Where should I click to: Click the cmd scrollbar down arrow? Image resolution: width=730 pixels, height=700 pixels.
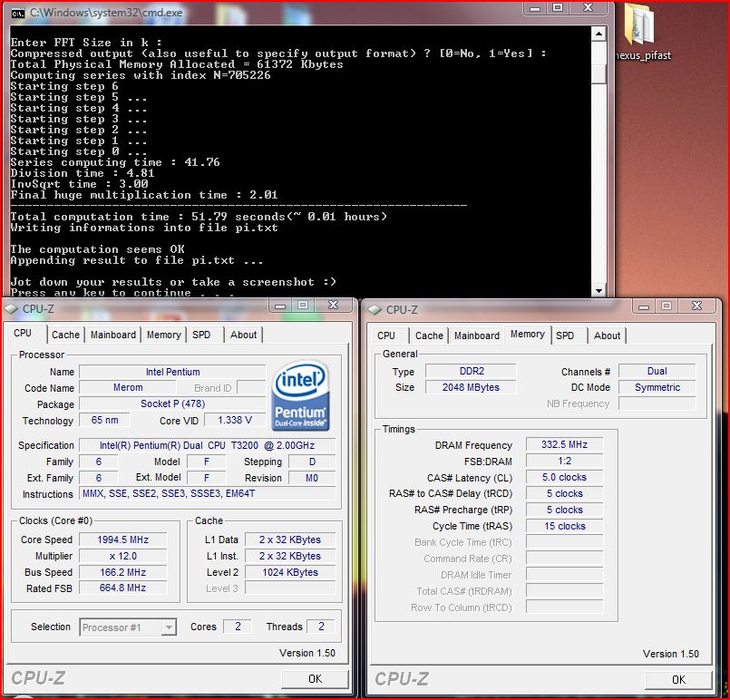pyautogui.click(x=599, y=290)
